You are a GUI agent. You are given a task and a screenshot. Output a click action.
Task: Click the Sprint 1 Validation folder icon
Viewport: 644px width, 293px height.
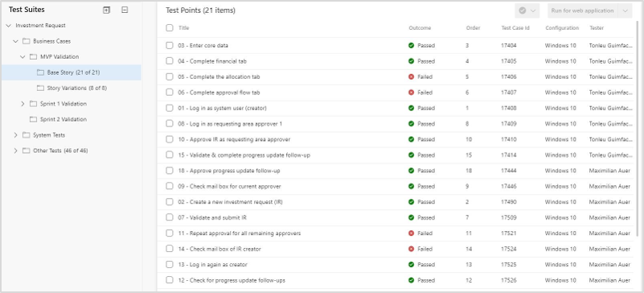pos(33,104)
